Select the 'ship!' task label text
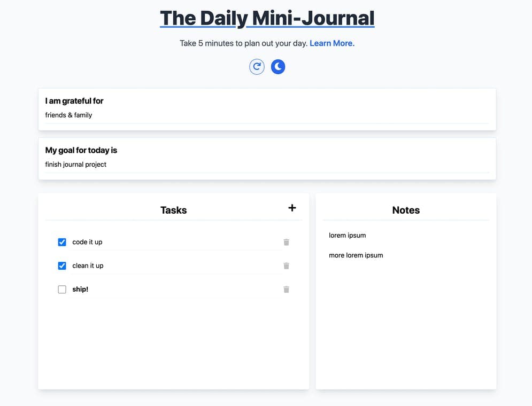This screenshot has height=406, width=532. [80, 289]
